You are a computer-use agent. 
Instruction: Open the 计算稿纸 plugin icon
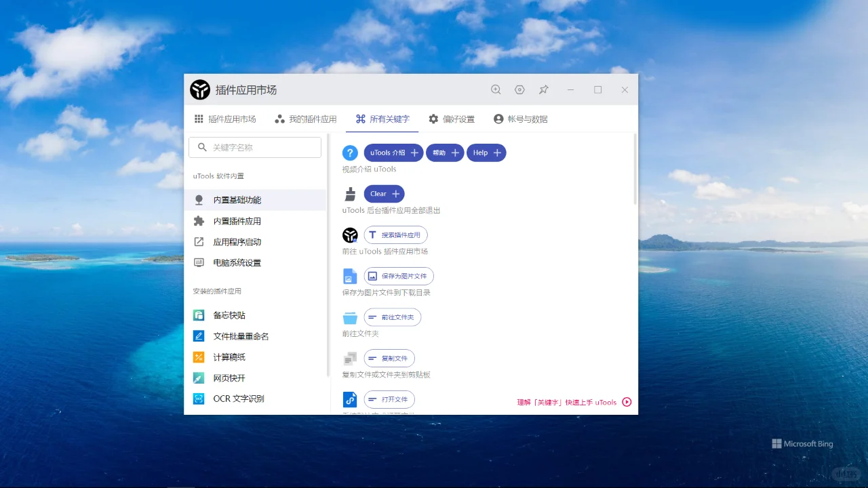pos(199,357)
